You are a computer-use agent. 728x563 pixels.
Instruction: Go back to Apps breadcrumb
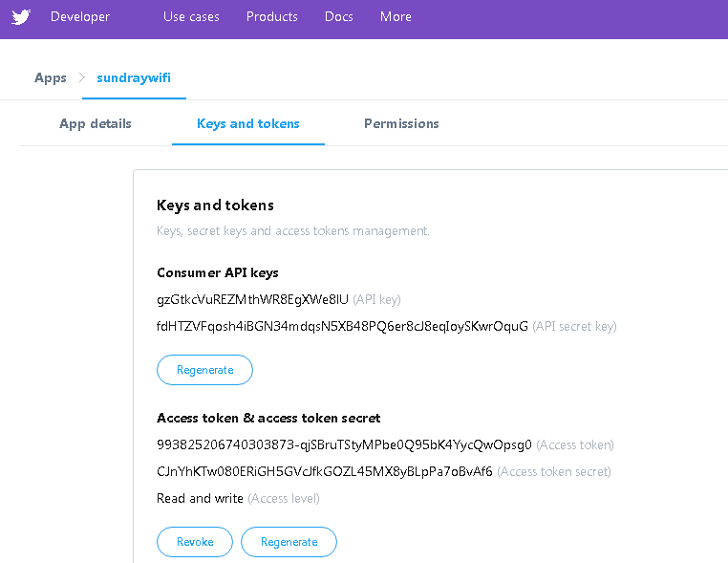pyautogui.click(x=51, y=77)
